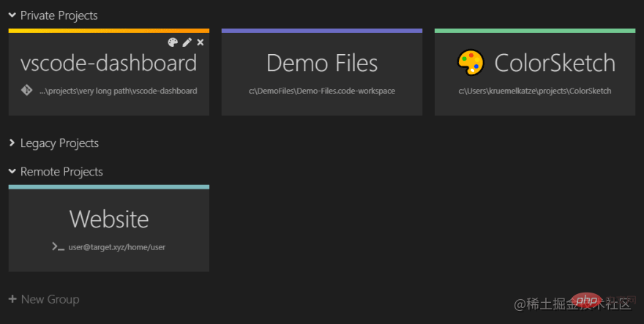The width and height of the screenshot is (644, 324).
Task: Select the Private Projects group heading text
Action: tap(59, 15)
